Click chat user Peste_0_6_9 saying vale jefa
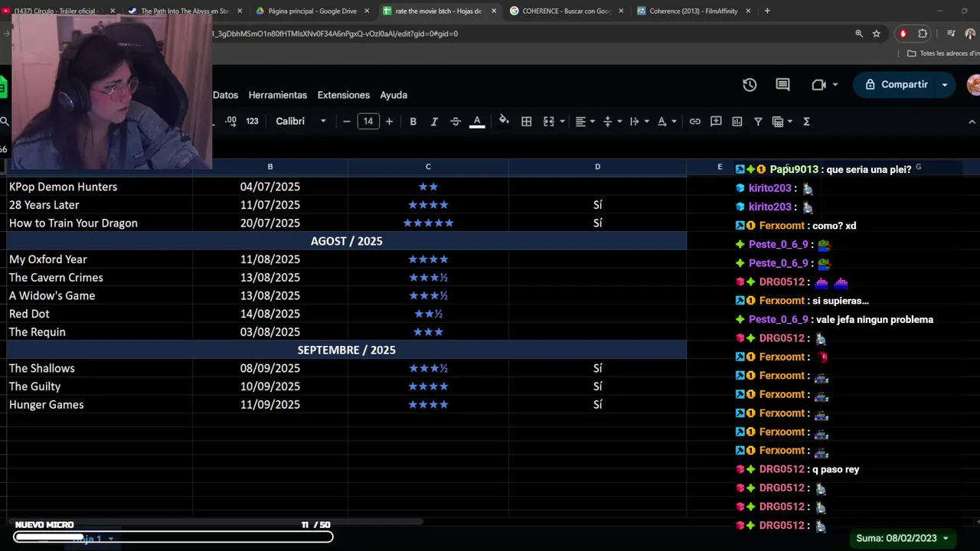The height and width of the screenshot is (551, 980). pyautogui.click(x=778, y=319)
